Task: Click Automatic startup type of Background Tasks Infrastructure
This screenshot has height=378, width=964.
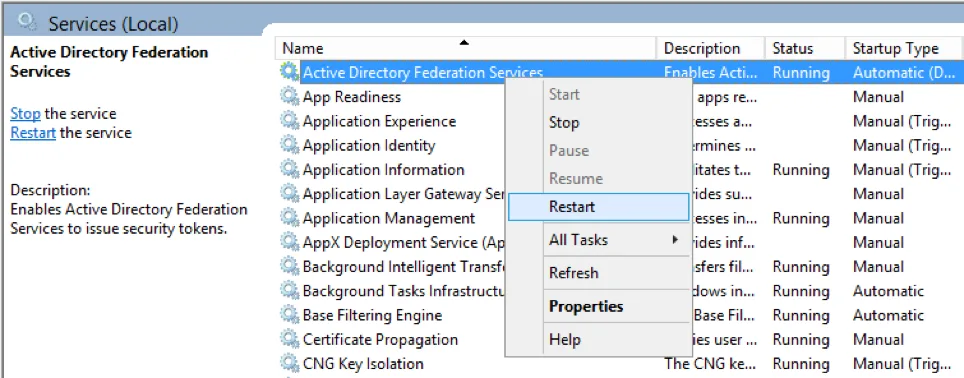Action: click(x=888, y=291)
